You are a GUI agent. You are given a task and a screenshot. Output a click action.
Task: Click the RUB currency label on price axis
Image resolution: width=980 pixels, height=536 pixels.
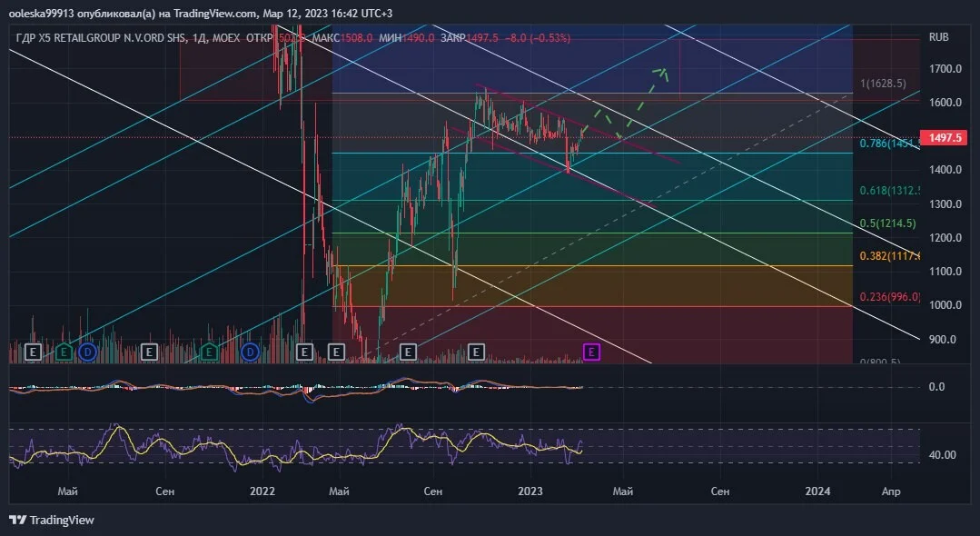coord(939,37)
